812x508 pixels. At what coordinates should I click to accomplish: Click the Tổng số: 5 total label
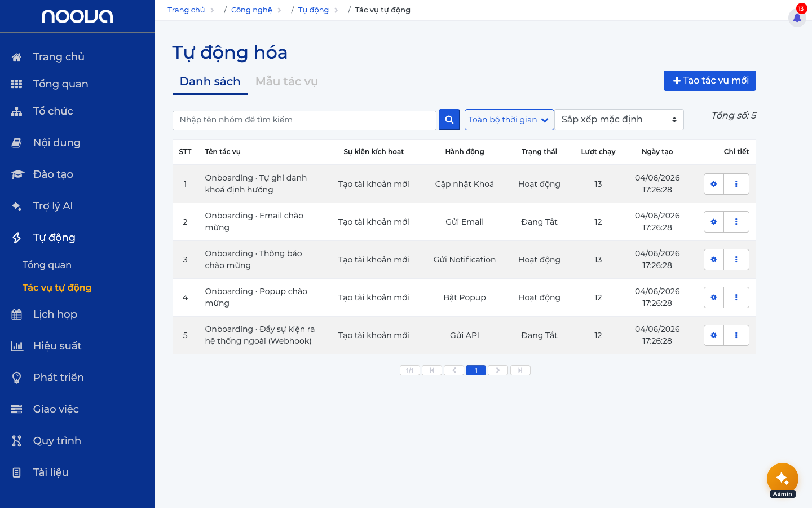[734, 116]
